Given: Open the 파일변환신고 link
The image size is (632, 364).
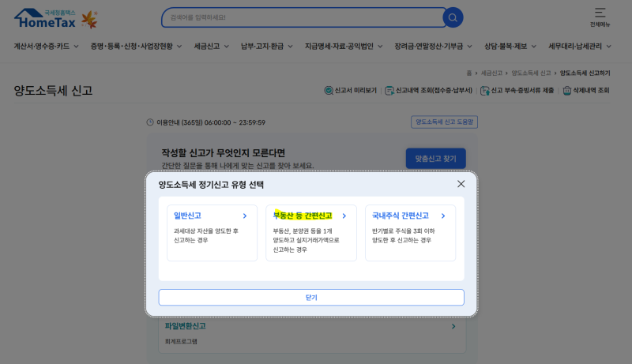Looking at the screenshot, I should [x=185, y=326].
